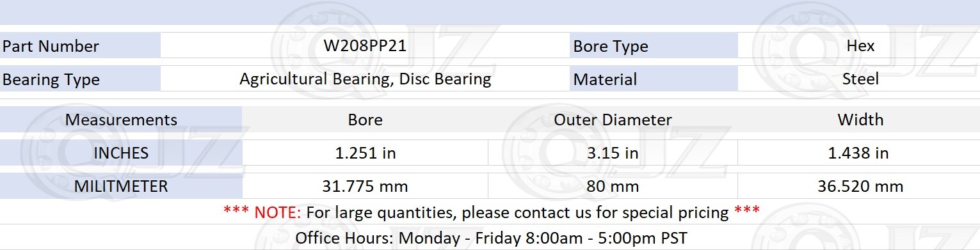
Task: Click the "Steel" material value
Action: 860,79
